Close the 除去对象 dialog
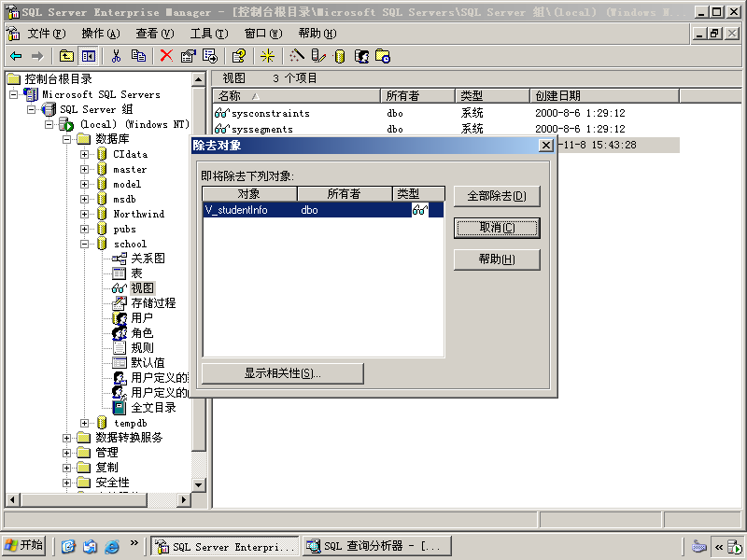 pyautogui.click(x=546, y=146)
